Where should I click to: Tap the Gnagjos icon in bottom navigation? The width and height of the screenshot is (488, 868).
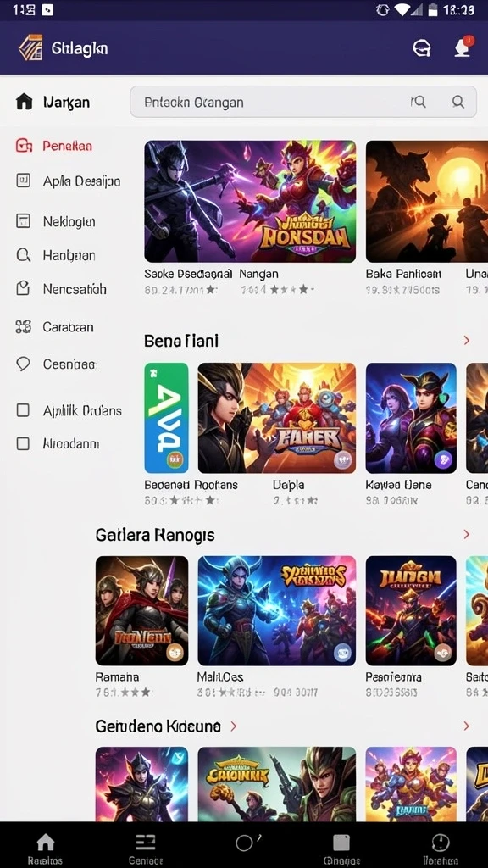[x=341, y=843]
